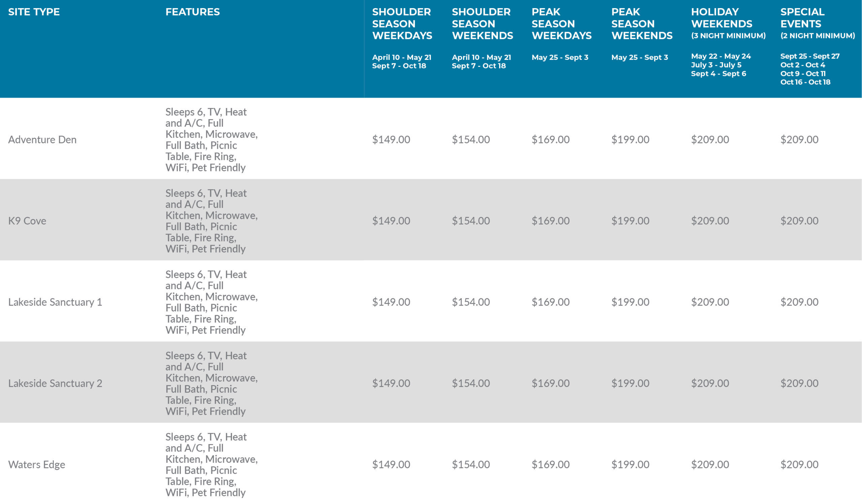Click the K9 Cove features description text
862x504 pixels.
(211, 221)
